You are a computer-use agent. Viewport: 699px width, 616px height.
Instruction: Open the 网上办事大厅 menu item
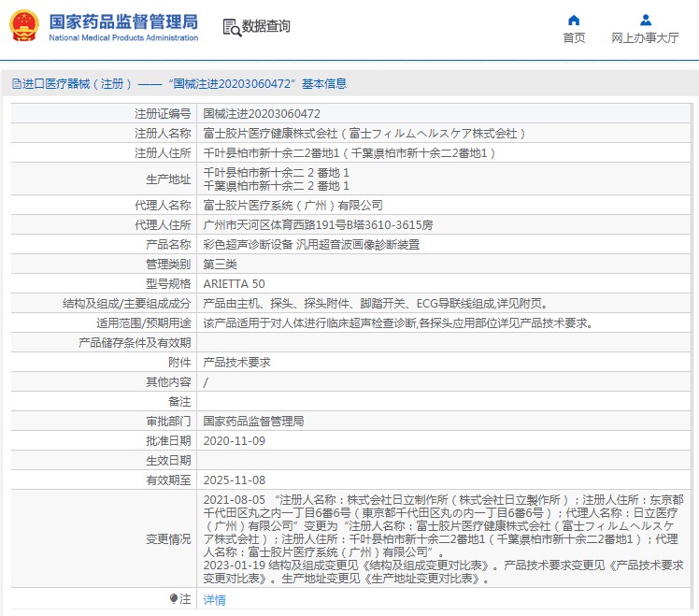point(645,38)
